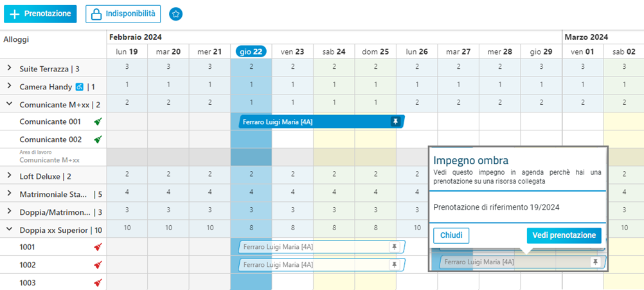The height and width of the screenshot is (290, 644).
Task: Select the gio 22 date header
Action: point(251,51)
